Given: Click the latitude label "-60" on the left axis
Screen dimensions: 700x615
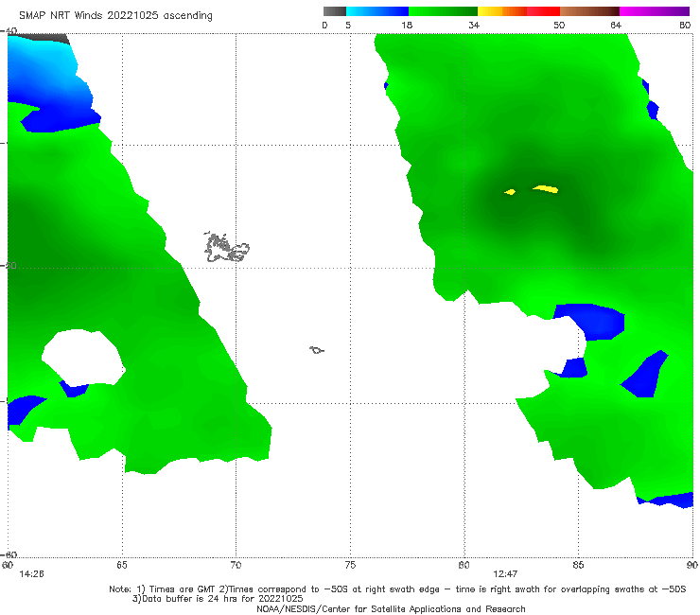Looking at the screenshot, I should pyautogui.click(x=9, y=554).
